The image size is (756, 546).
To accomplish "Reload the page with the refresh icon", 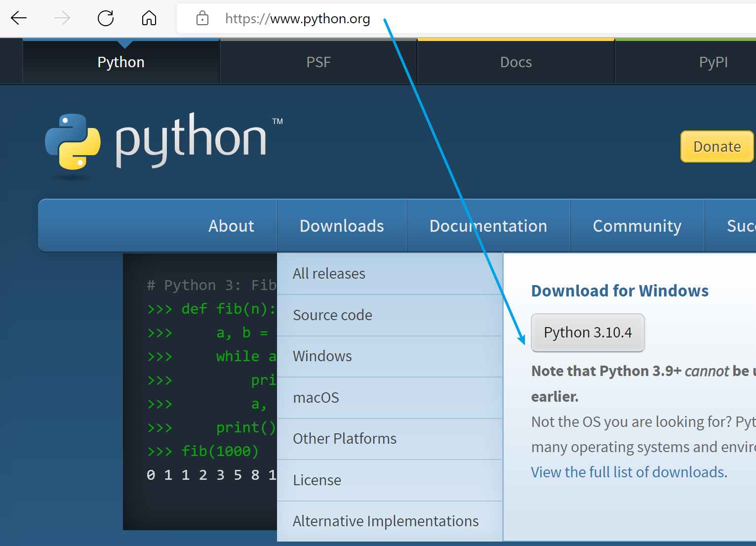I will tap(106, 18).
